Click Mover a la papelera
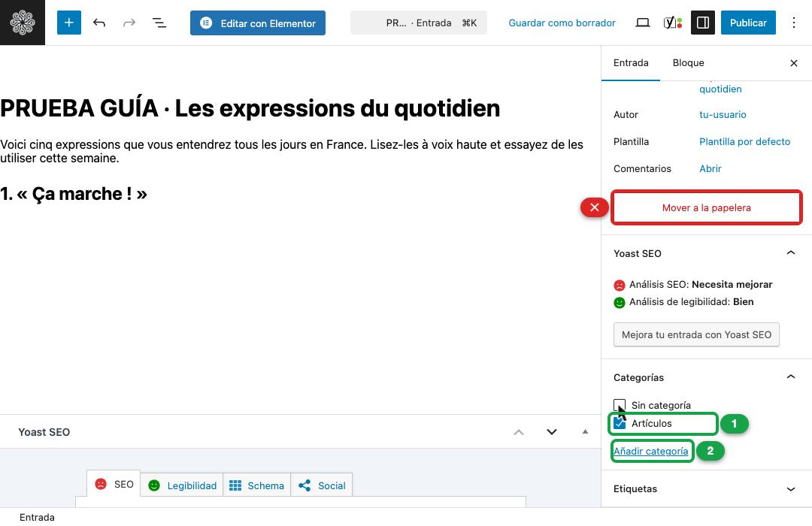Image resolution: width=812 pixels, height=526 pixels. [x=706, y=207]
